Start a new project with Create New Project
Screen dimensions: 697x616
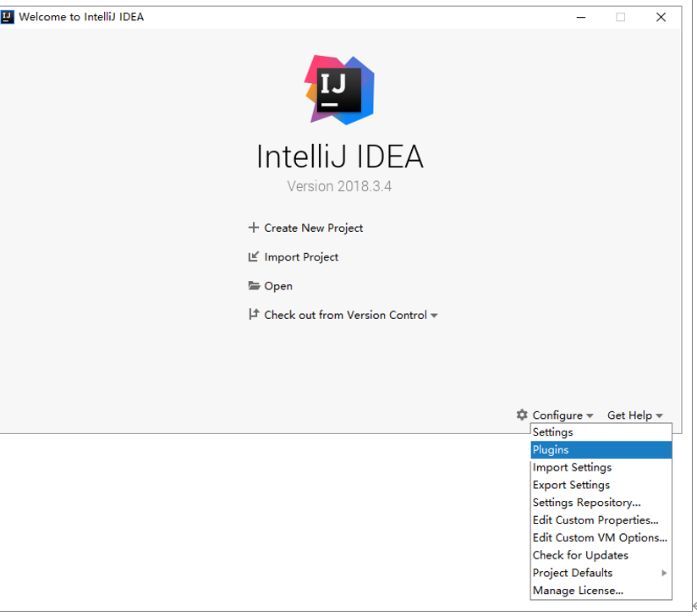point(313,228)
